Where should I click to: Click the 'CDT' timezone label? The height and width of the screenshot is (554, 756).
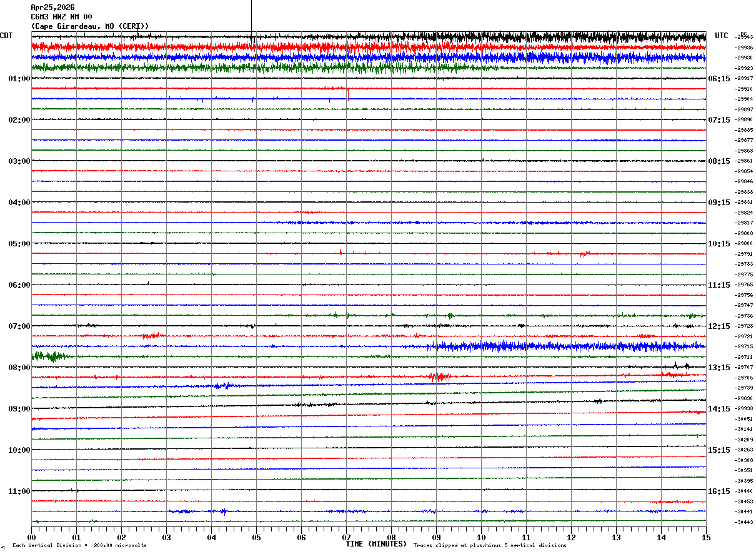(x=6, y=36)
